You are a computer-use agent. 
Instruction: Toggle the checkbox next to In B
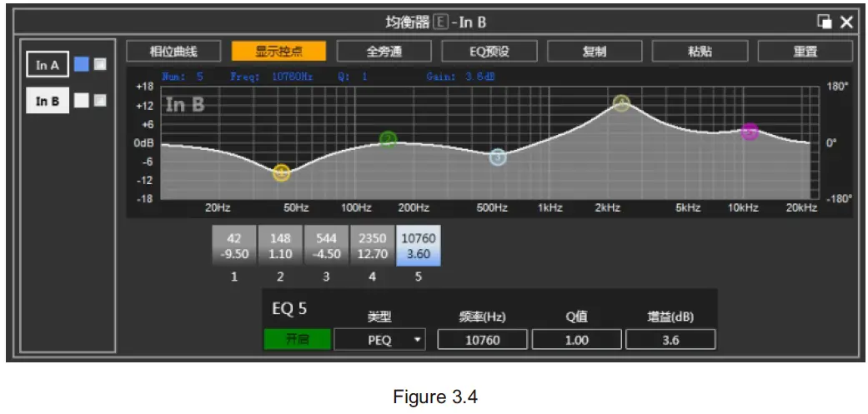tap(100, 100)
